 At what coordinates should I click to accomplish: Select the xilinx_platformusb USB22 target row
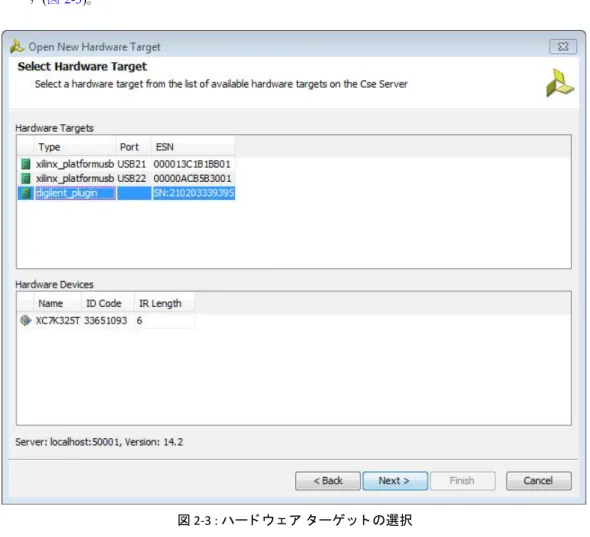(127, 179)
